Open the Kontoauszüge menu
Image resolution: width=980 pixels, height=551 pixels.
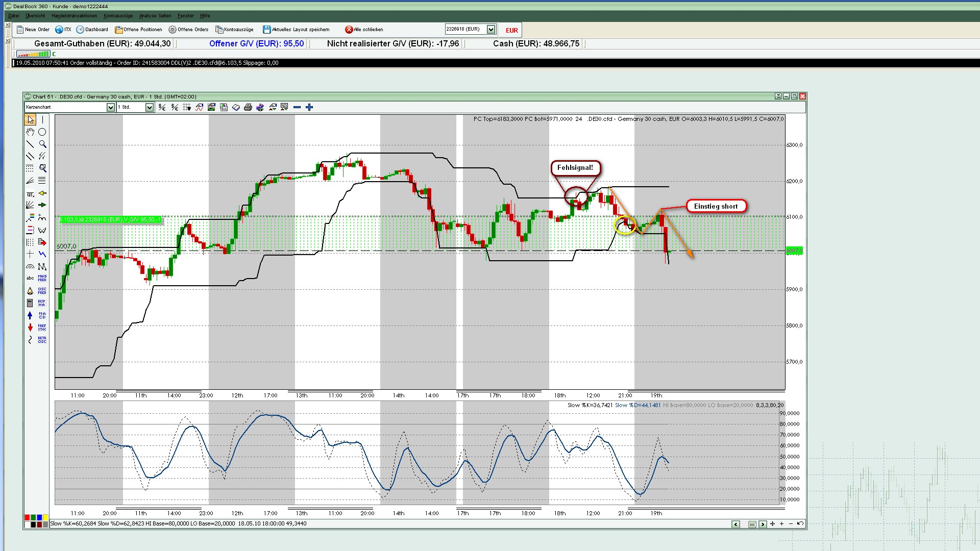coord(118,16)
